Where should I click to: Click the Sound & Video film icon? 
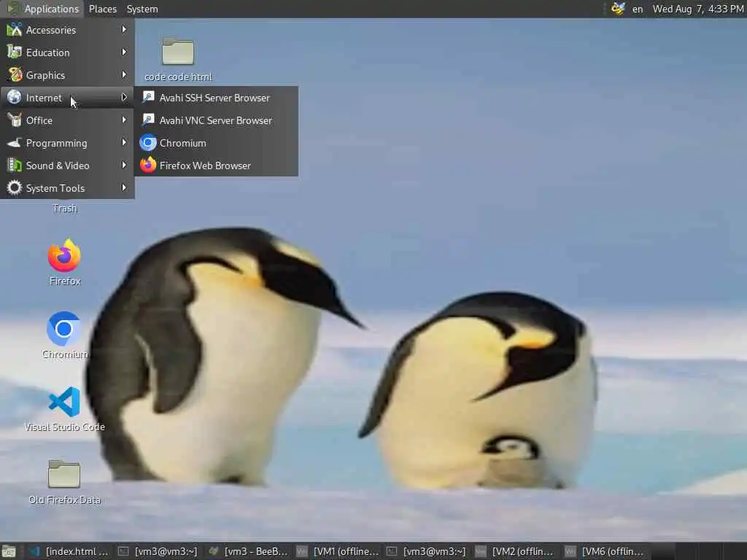[15, 166]
